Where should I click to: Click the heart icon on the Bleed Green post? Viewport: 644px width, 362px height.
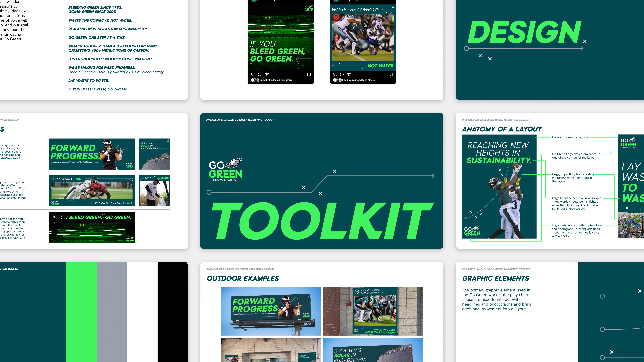coord(253,74)
